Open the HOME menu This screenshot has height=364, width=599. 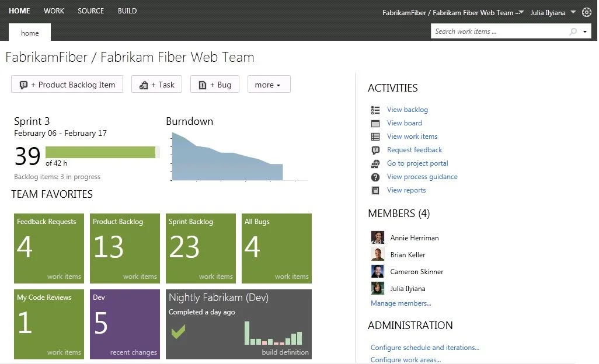(x=19, y=10)
